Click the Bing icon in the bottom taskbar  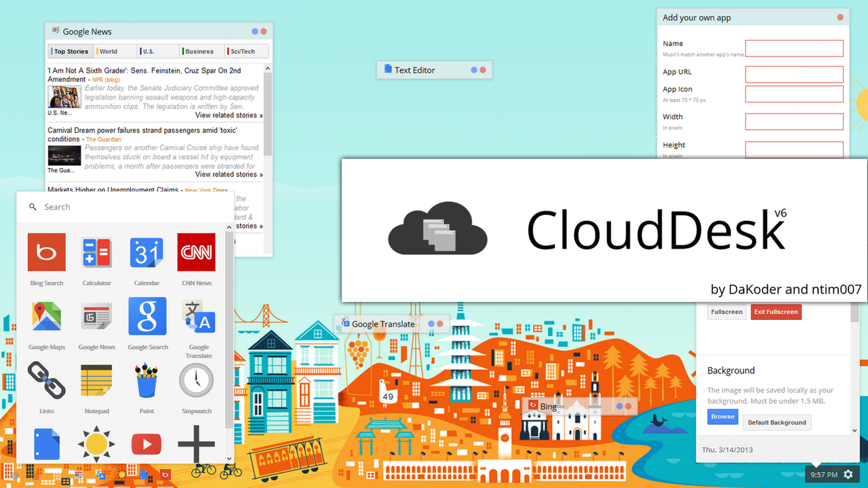[165, 475]
